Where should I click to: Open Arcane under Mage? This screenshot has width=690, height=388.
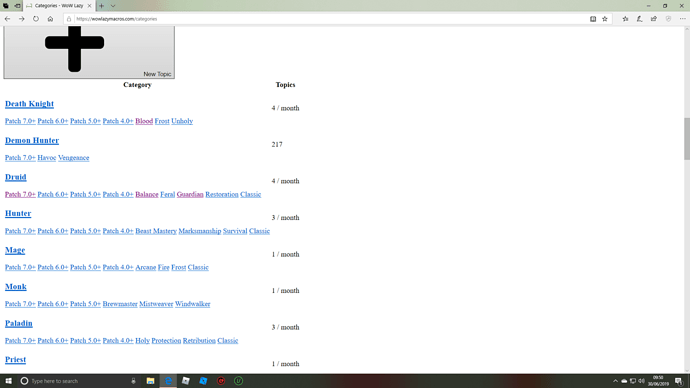[146, 267]
